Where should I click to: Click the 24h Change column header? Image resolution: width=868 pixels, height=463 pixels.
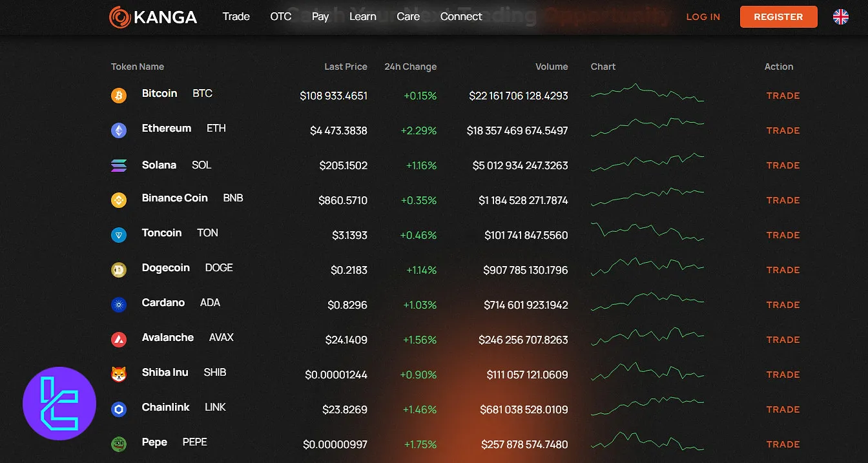tap(410, 67)
